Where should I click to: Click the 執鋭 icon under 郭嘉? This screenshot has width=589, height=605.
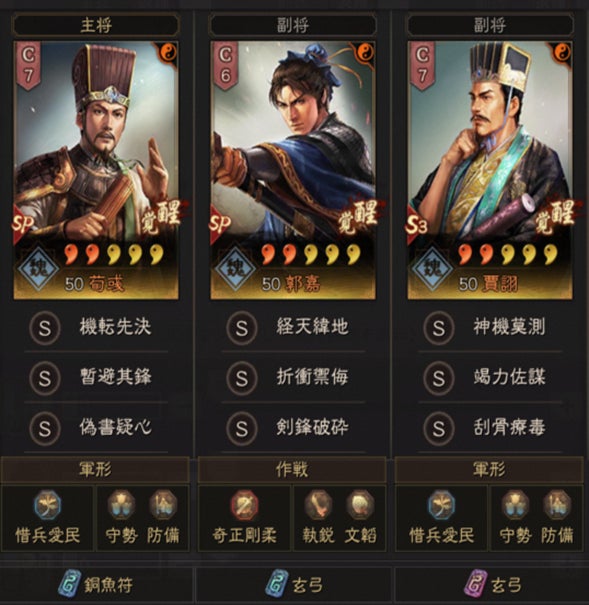pos(318,505)
